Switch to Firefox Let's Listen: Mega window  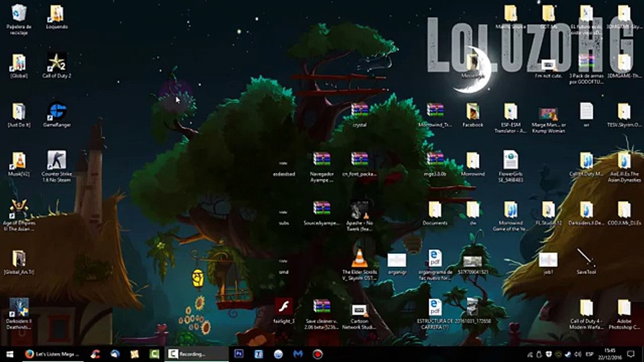[x=52, y=354]
